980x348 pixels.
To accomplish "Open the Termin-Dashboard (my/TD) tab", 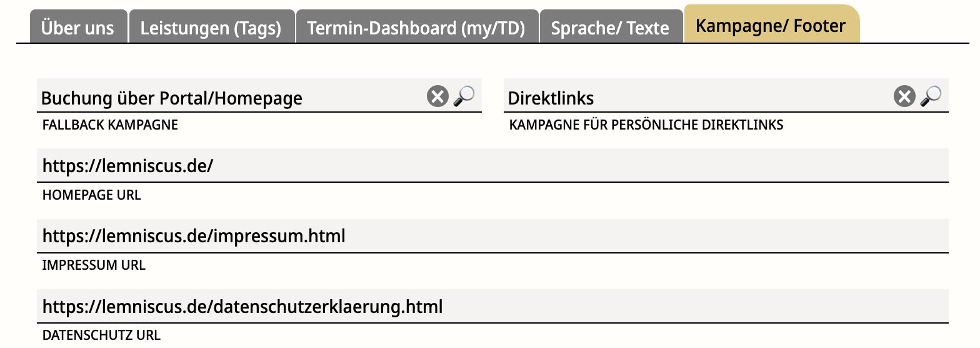I will (x=417, y=27).
